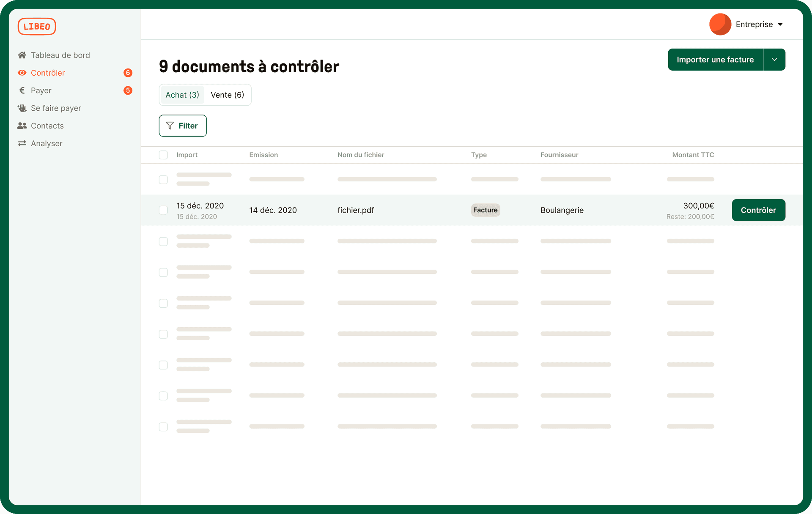Click the people icon next to Contacts
Image resolution: width=812 pixels, height=514 pixels.
point(22,126)
